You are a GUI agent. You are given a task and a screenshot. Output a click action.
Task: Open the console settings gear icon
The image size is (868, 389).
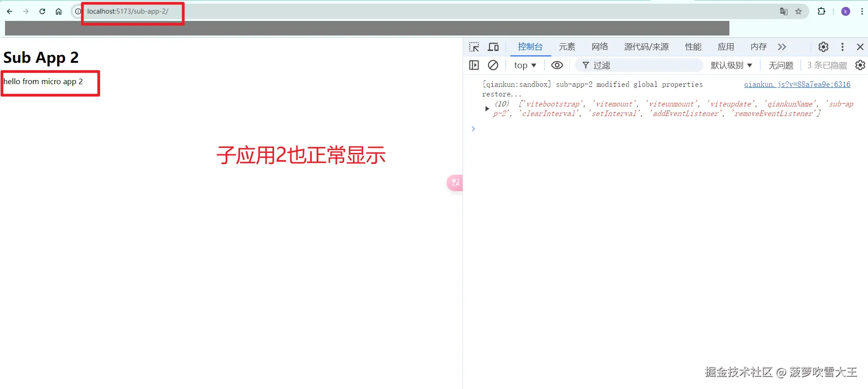point(860,66)
